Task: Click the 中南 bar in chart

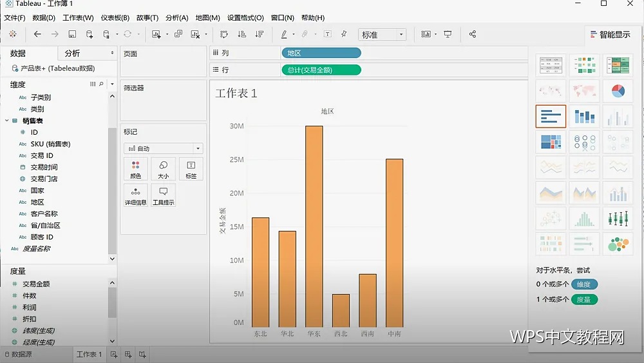Action: (394, 243)
